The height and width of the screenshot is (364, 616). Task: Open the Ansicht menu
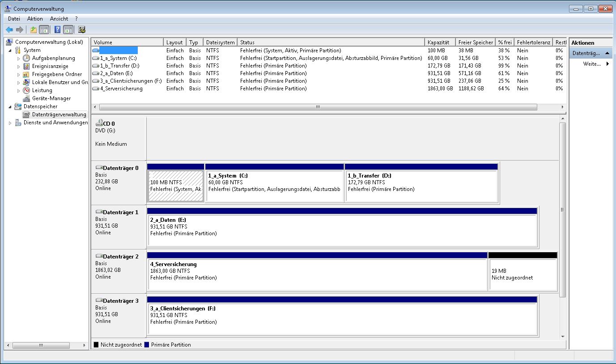coord(59,19)
